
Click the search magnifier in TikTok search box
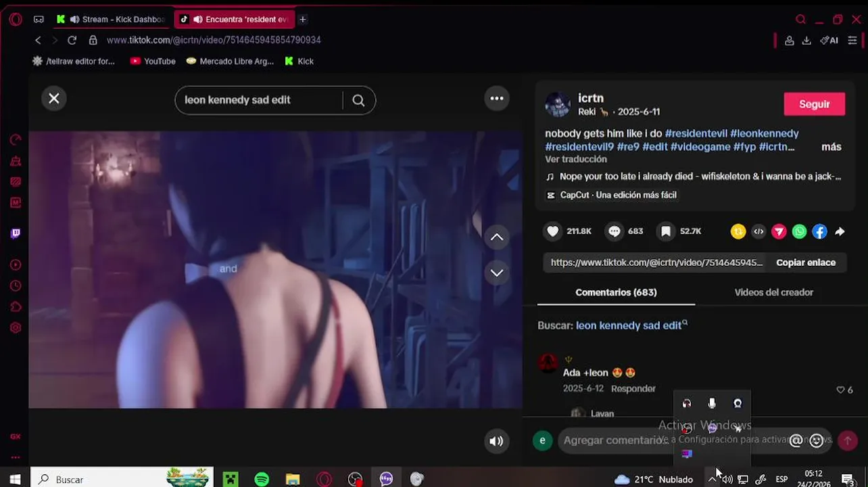(x=358, y=100)
